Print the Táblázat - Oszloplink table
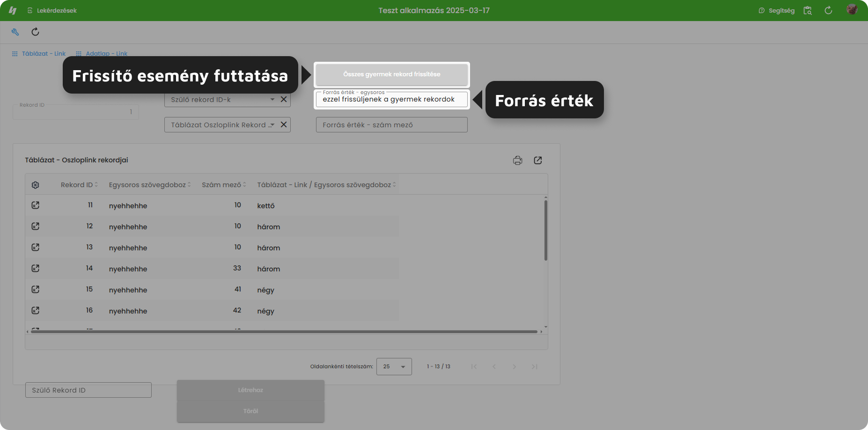 517,160
